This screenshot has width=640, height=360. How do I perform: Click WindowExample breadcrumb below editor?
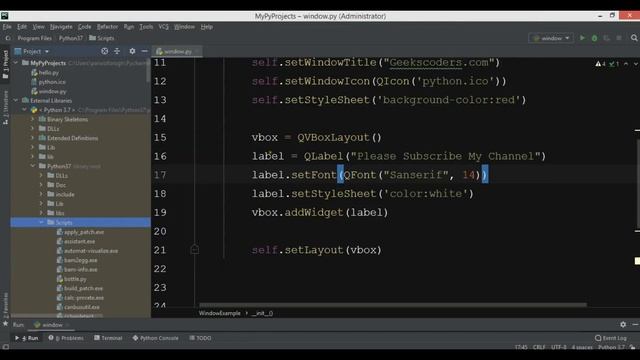(220, 313)
